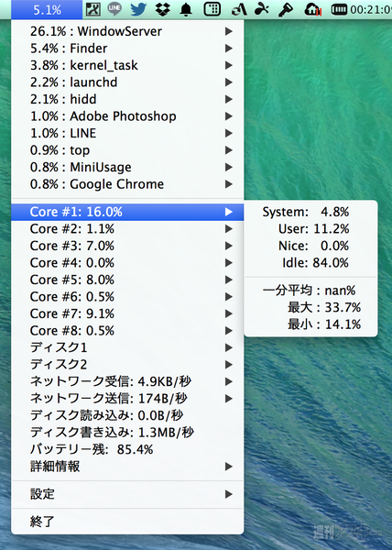Screen dimensions: 392x550
Task: Click the 5.1% MiniUsage menu bar item
Action: pyautogui.click(x=47, y=9)
